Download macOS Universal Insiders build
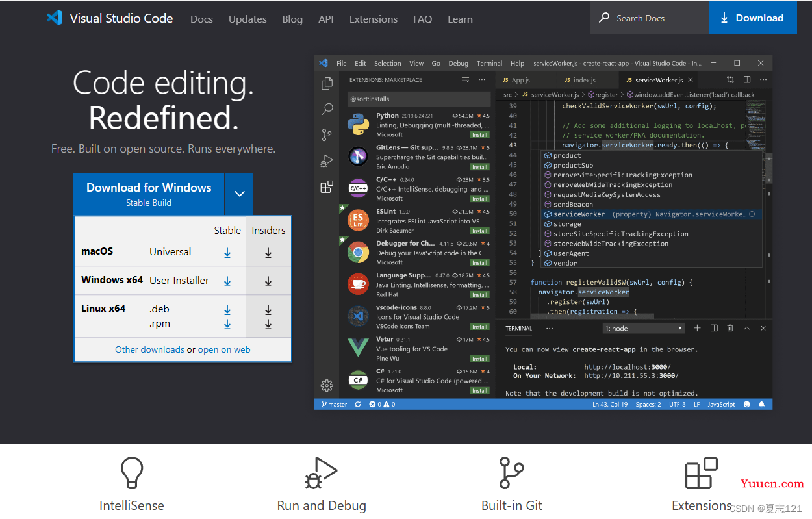812x519 pixels. (268, 253)
